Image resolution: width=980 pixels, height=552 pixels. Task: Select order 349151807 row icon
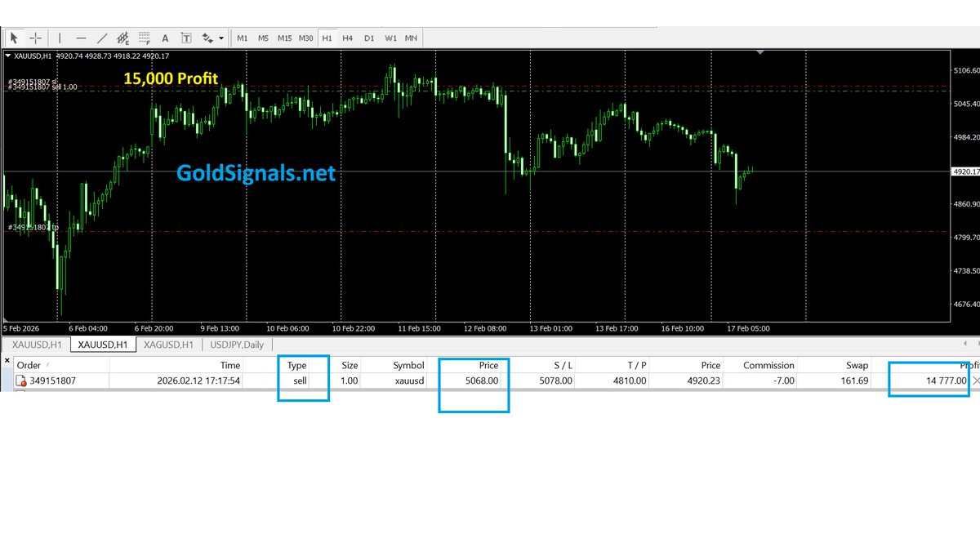pyautogui.click(x=22, y=381)
